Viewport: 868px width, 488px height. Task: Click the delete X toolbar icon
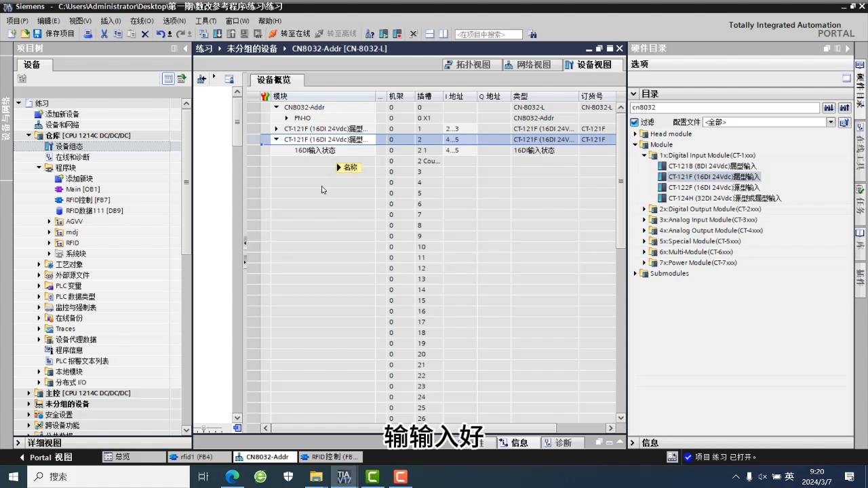144,34
